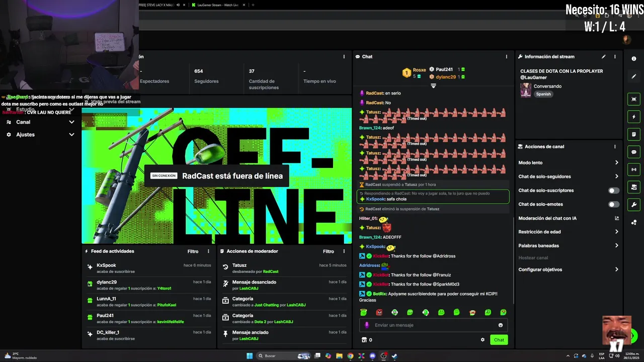
Task: Open Steam from the taskbar
Action: 394,356
